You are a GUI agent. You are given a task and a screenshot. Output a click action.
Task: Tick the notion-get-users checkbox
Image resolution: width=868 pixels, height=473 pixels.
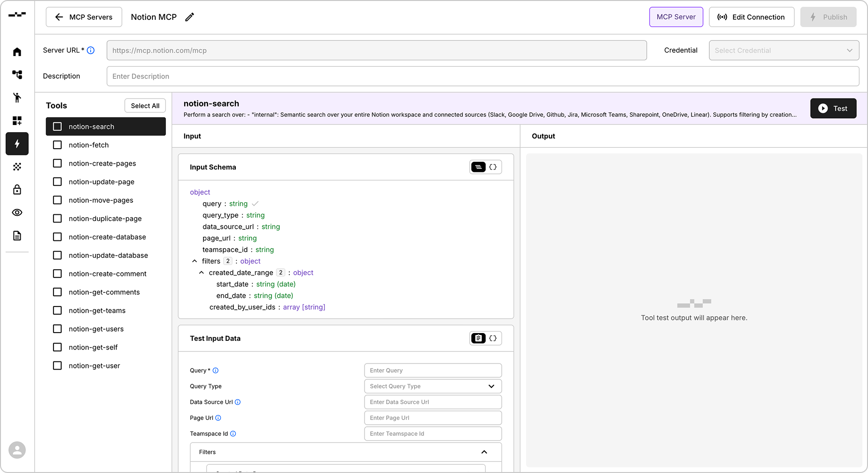57,329
